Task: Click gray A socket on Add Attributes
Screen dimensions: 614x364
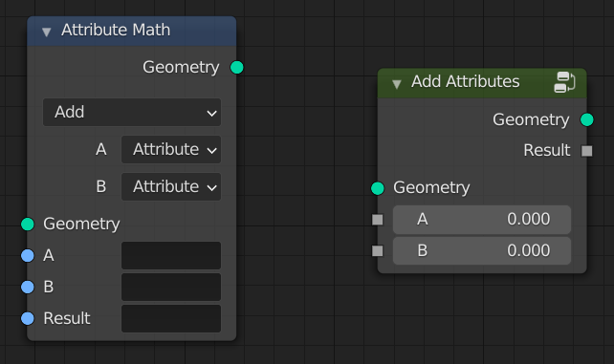Action: [378, 220]
